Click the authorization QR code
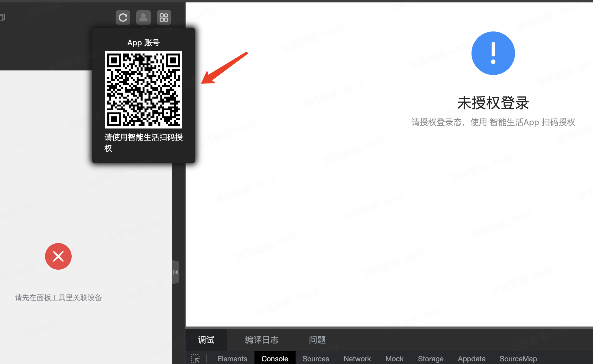 (144, 90)
